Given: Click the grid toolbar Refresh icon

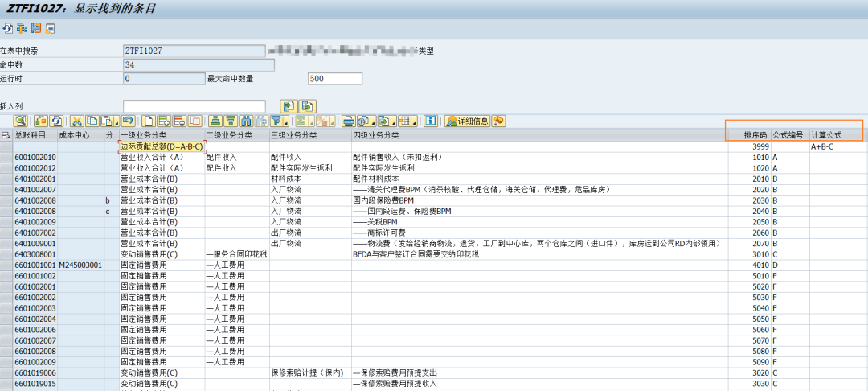Looking at the screenshot, I should coord(56,121).
